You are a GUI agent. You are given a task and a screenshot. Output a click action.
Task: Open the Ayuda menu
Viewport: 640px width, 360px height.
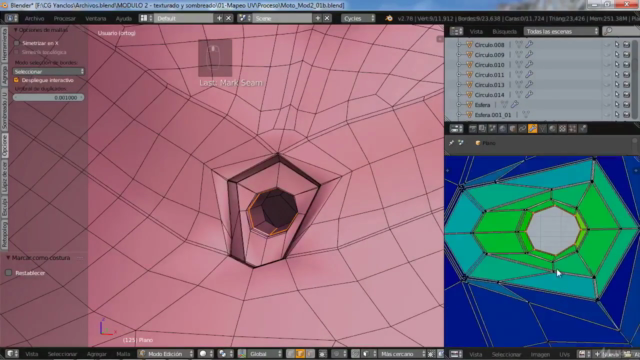point(123,18)
